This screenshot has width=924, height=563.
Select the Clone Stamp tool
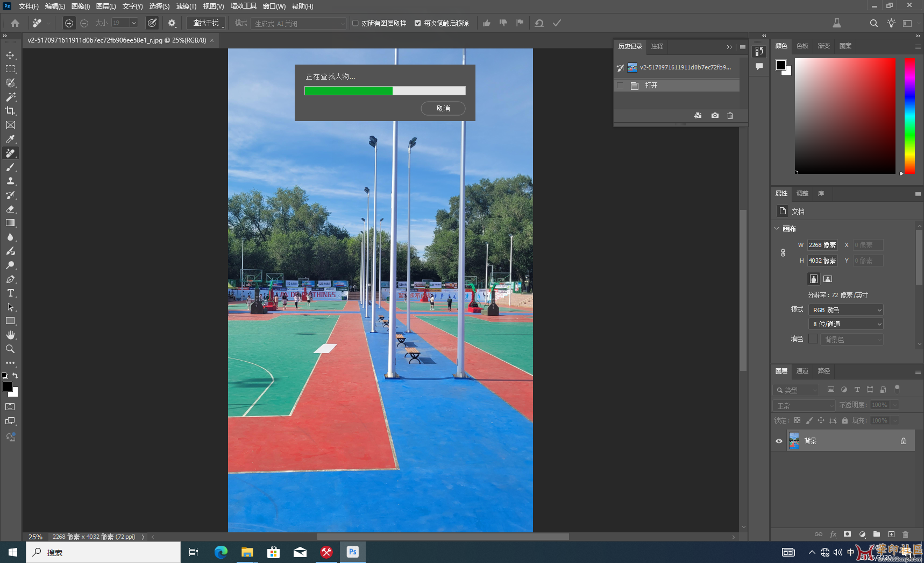tap(10, 181)
